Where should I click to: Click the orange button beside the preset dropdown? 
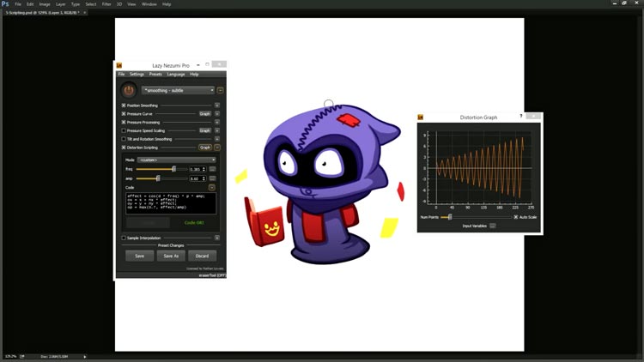221,90
